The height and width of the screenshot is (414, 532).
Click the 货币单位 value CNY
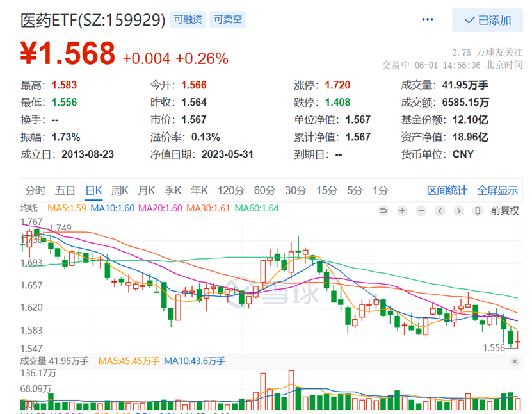(463, 154)
